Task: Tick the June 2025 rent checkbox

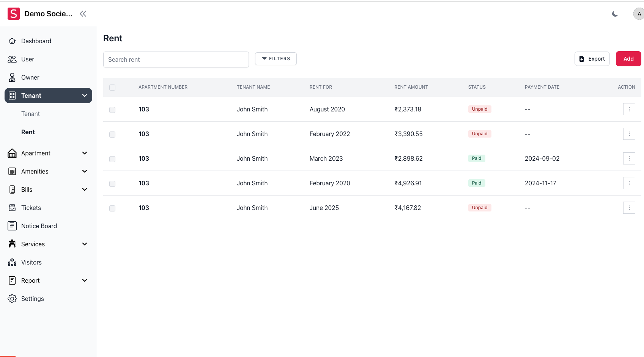Action: (112, 208)
